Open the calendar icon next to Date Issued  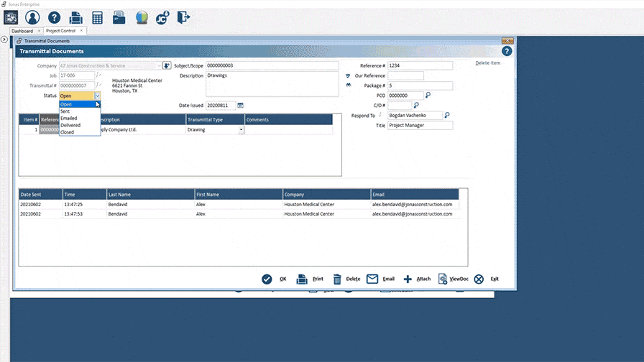tap(241, 106)
